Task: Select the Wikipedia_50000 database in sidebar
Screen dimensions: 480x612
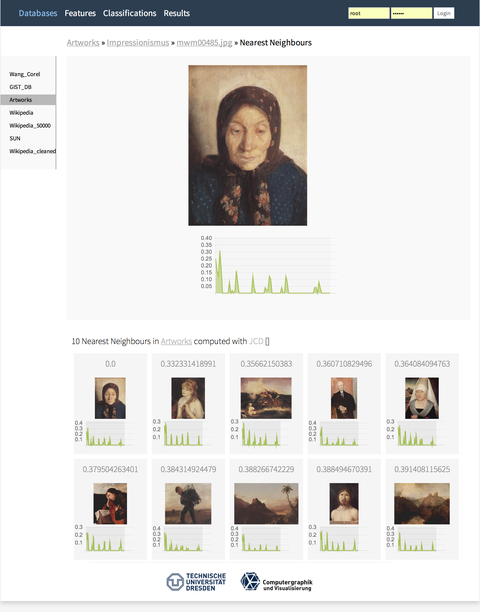Action: pos(28,126)
